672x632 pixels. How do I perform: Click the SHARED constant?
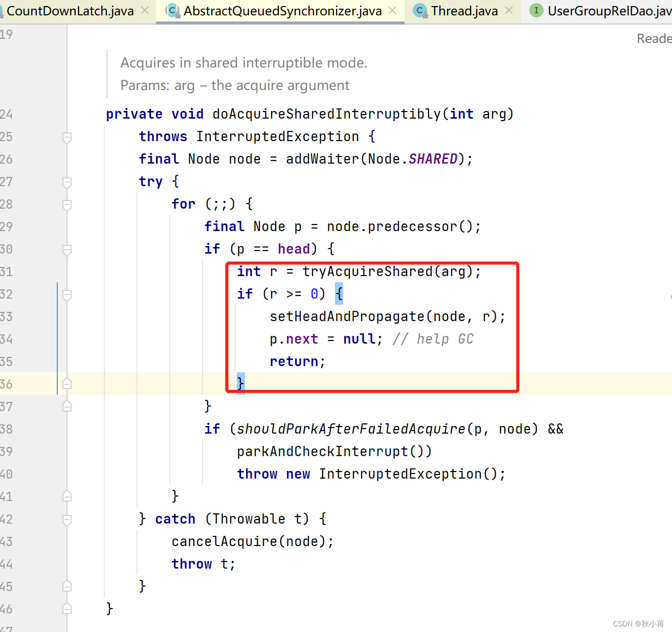[x=433, y=159]
